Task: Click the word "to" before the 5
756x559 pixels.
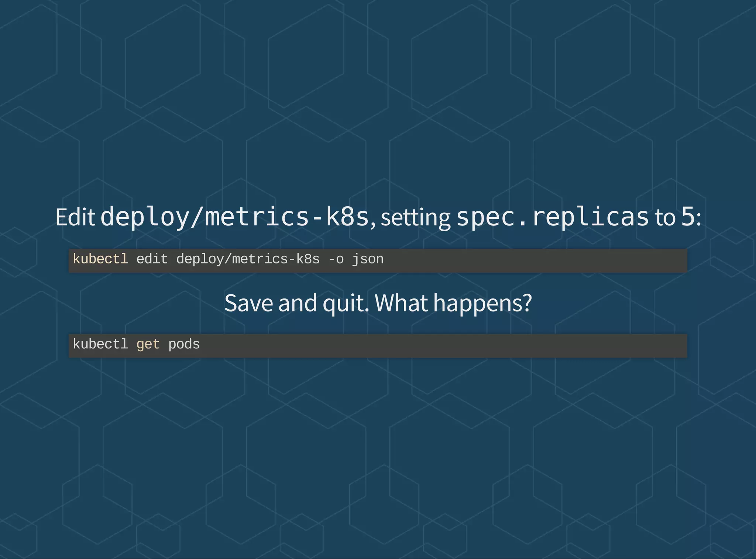Action: [x=665, y=218]
